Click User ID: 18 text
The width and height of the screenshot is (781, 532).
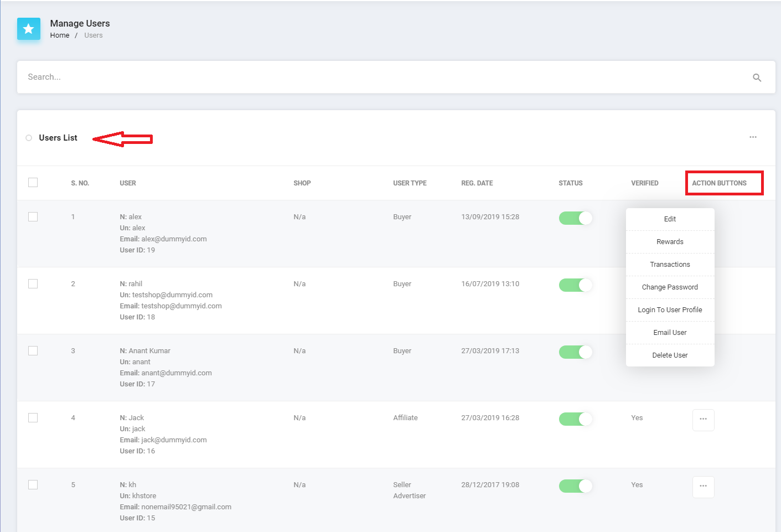coord(137,317)
